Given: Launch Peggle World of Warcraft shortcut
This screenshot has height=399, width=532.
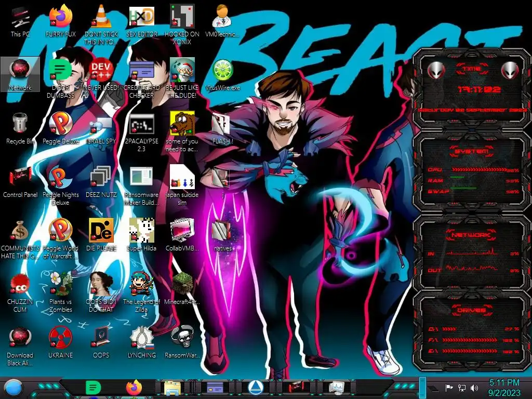Looking at the screenshot, I should [x=60, y=238].
